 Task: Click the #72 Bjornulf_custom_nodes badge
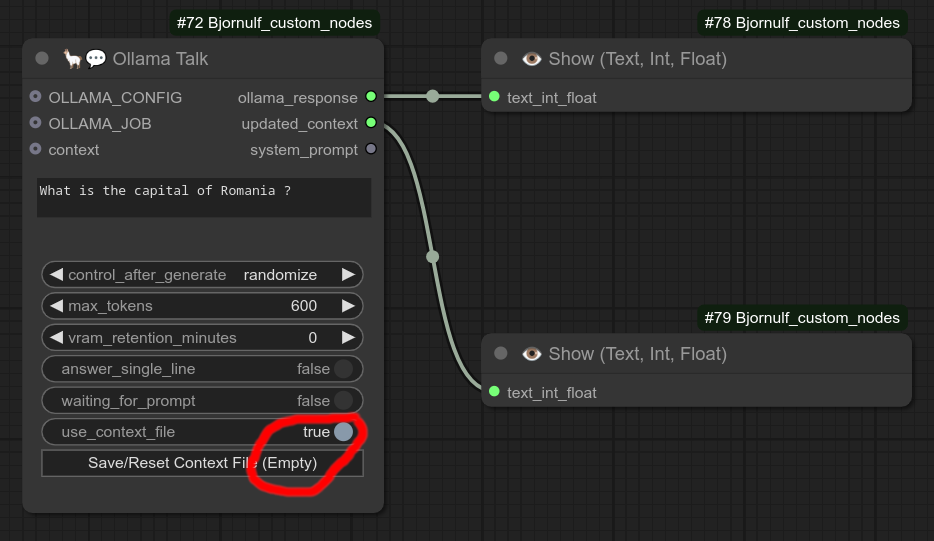pos(274,22)
